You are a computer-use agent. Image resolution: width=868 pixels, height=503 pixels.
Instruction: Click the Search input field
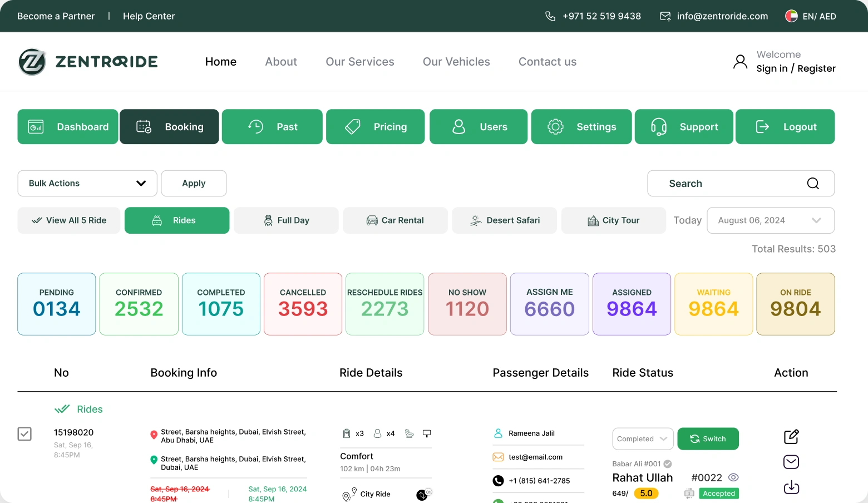coord(741,184)
